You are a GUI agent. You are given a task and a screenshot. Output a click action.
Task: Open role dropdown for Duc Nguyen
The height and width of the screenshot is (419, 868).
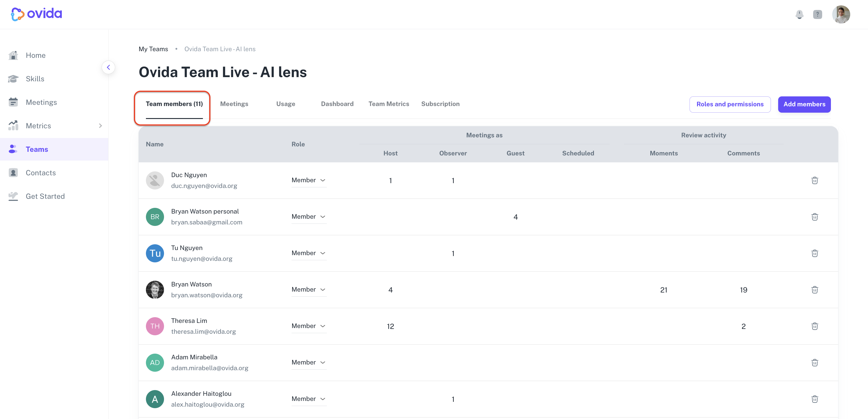tap(309, 180)
